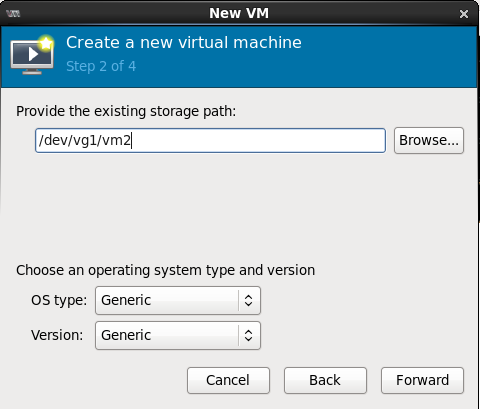Click the arrows on the OS type dropdown

(x=248, y=300)
